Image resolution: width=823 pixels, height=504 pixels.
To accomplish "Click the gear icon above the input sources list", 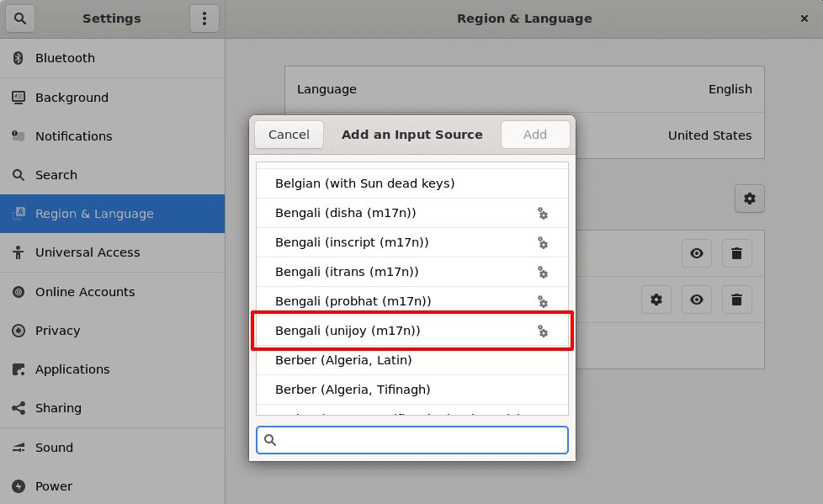I will click(749, 199).
